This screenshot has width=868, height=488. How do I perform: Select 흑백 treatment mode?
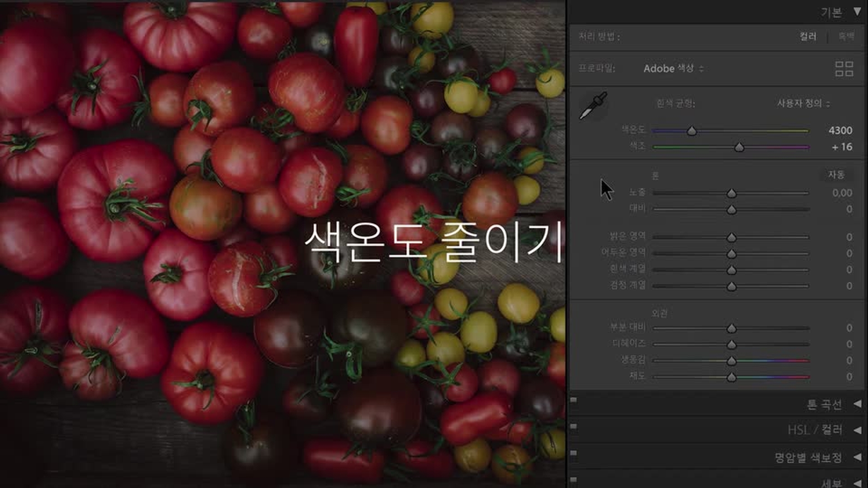coord(846,37)
